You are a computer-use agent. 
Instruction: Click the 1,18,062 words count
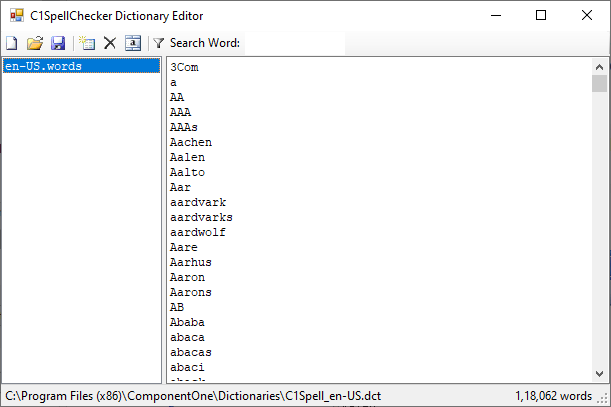click(553, 396)
